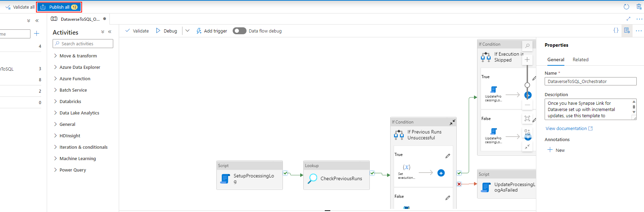The height and width of the screenshot is (212, 644).
Task: Click the If Execution is Skipped condition icon
Action: click(x=486, y=57)
